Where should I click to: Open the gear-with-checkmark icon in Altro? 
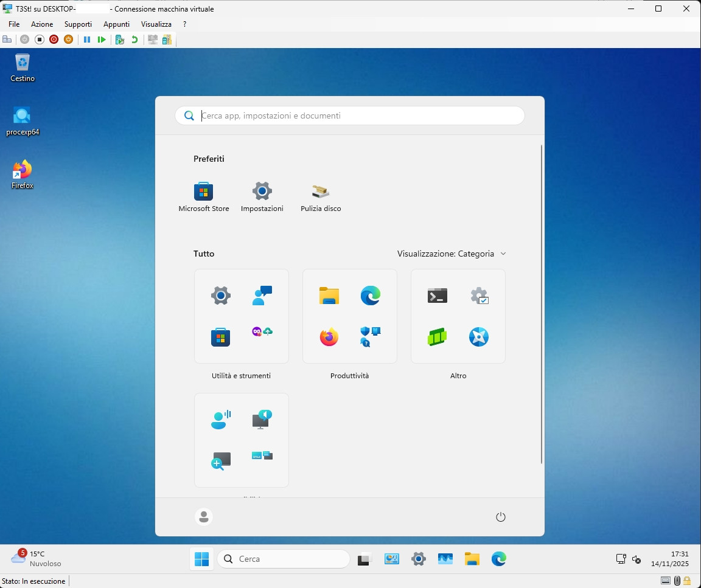pos(479,296)
